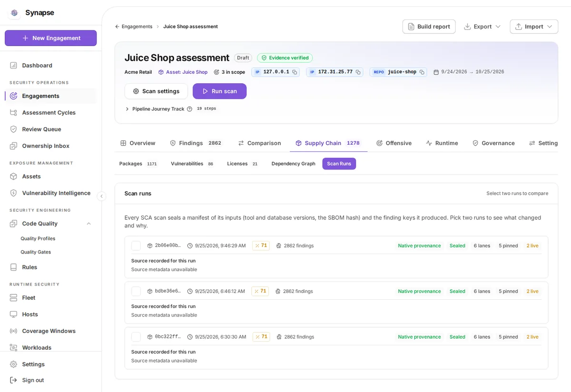The width and height of the screenshot is (571, 392).
Task: Show the Vulnerabilities sub-tab
Action: coord(192,164)
